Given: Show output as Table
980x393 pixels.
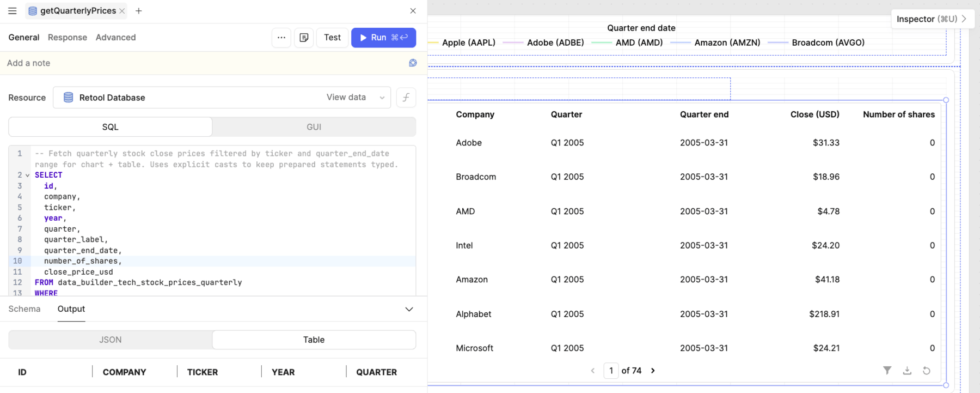Looking at the screenshot, I should tap(314, 340).
